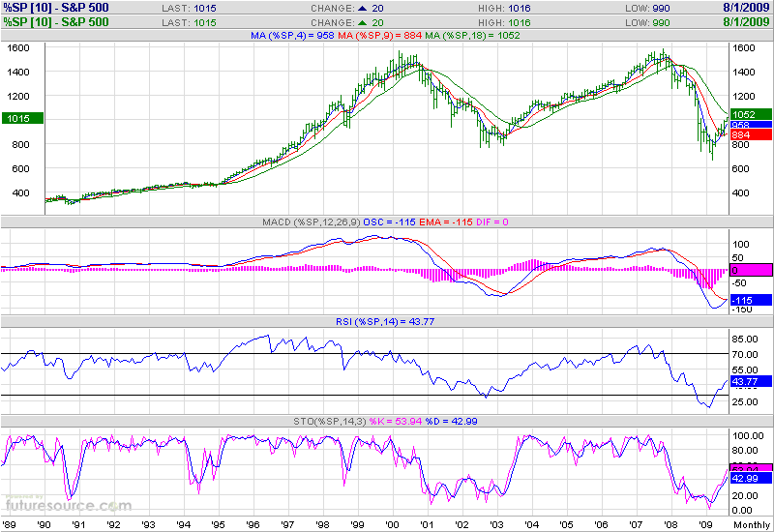This screenshot has width=774, height=532.
Task: Select the magenta '%K = 53.94' label
Action: click(x=396, y=422)
